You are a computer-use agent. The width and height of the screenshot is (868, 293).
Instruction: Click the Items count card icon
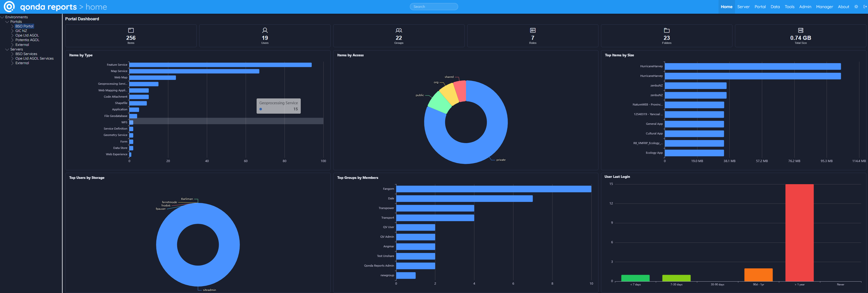pos(131,30)
